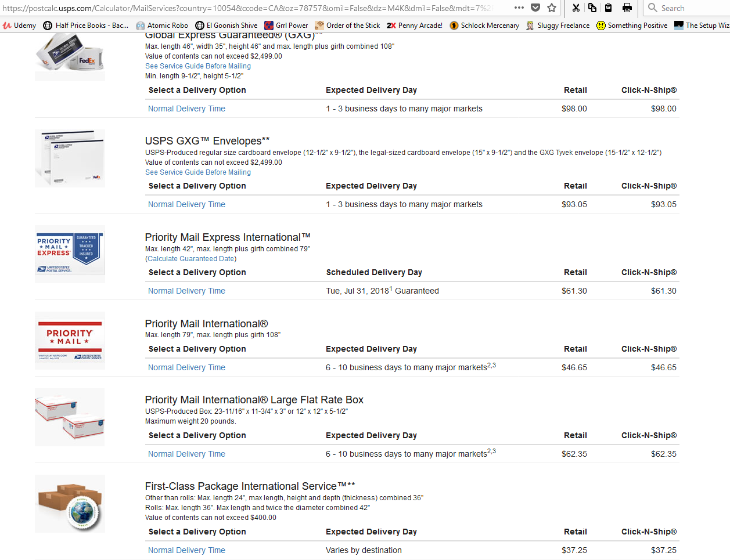Open Something Positive bookmark

632,26
